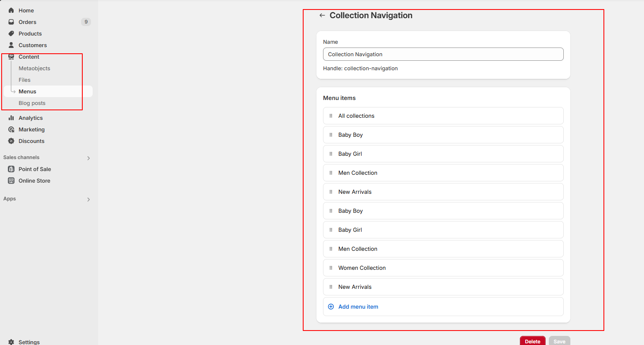Click the Online Store icon
Viewport: 644px width, 345px height.
click(x=11, y=181)
